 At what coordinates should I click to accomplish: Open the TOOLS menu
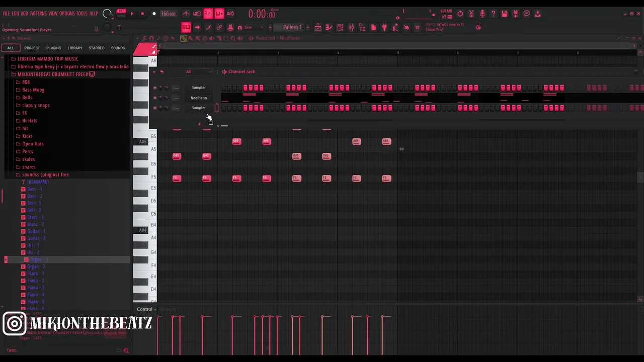[82, 14]
